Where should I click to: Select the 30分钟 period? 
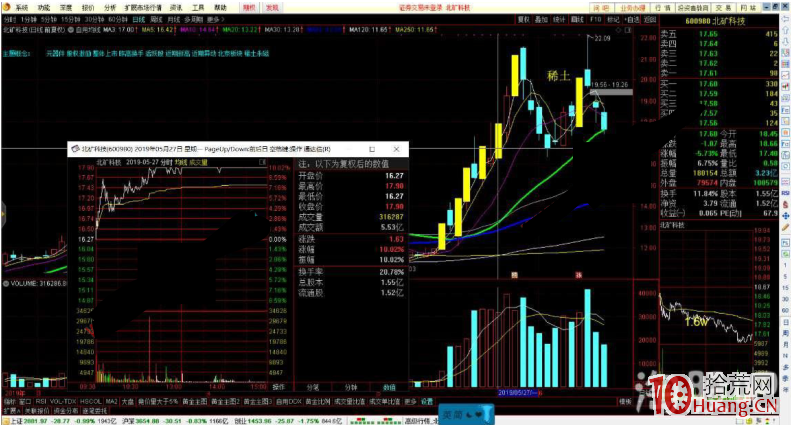(94, 19)
